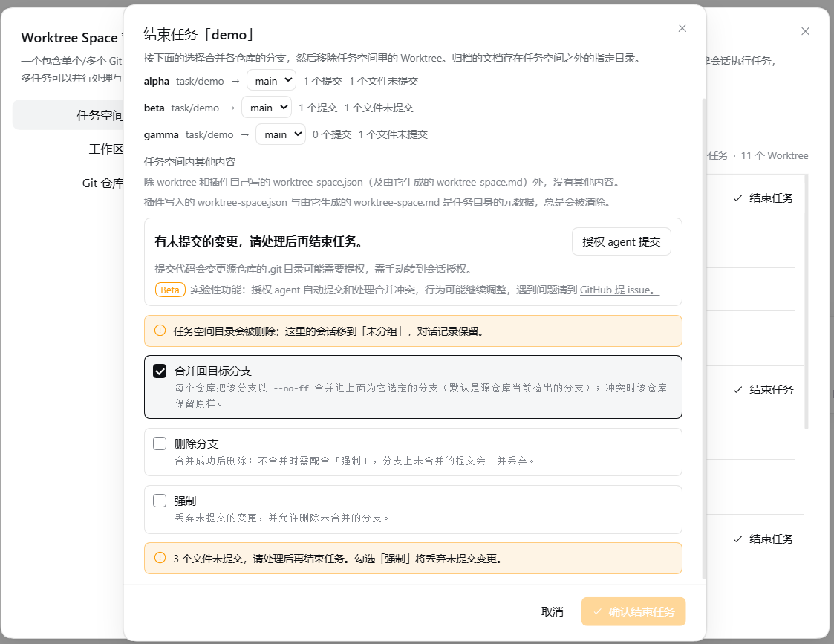This screenshot has height=644, width=834.
Task: Click gamma row 0 个提交 text
Action: (332, 134)
